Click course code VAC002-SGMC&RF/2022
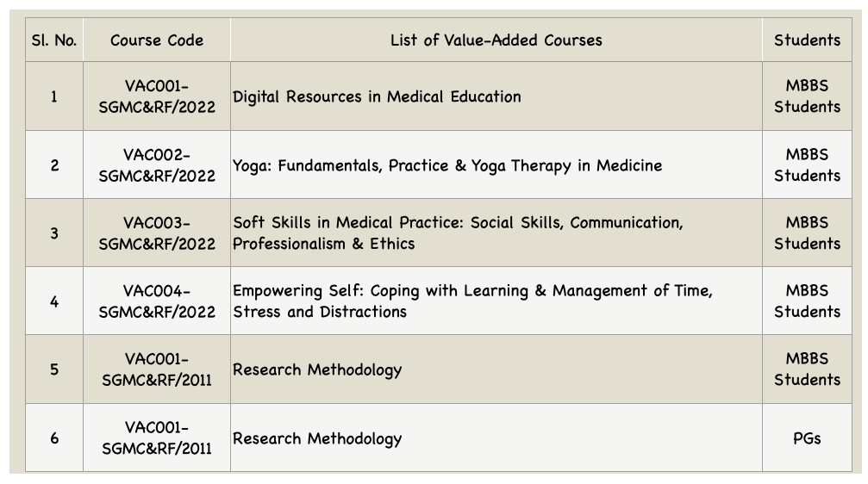Viewport: 868px width, 484px height. (x=157, y=164)
